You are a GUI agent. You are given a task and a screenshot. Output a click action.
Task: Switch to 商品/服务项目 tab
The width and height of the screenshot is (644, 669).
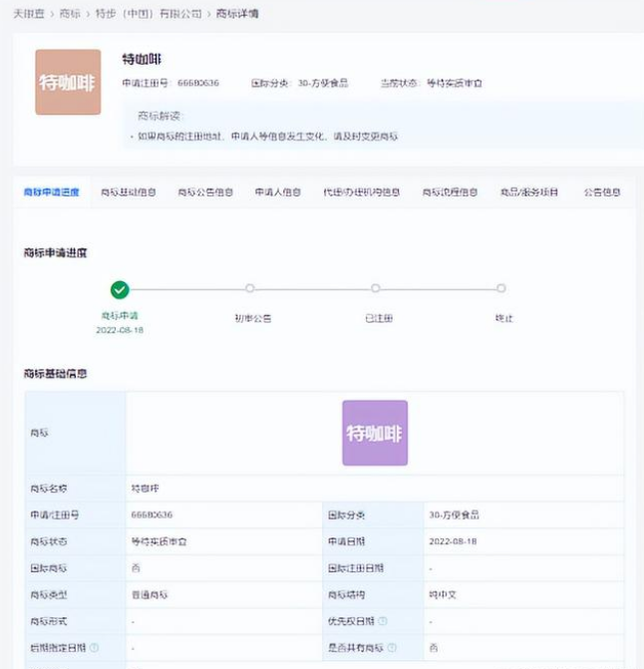[528, 192]
